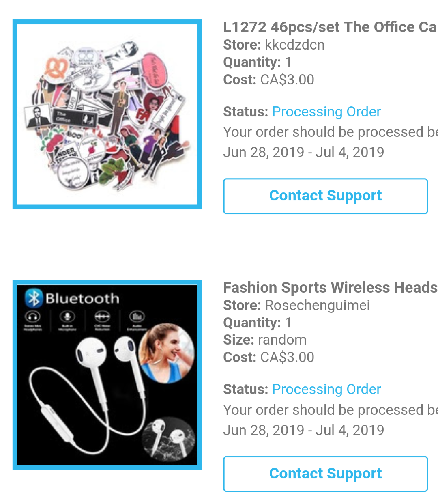438x504 pixels.
Task: Click the noise reduction icon in earphones image
Action: (102, 316)
